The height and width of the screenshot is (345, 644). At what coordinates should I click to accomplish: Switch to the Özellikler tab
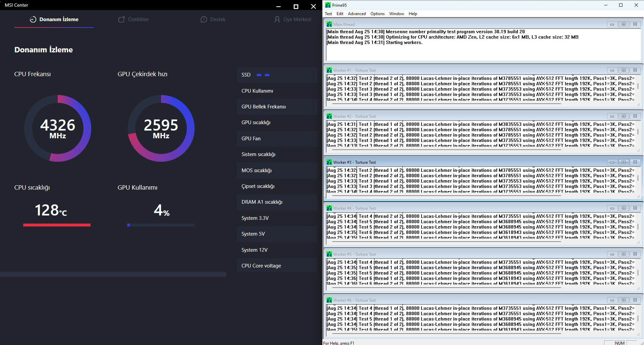133,19
